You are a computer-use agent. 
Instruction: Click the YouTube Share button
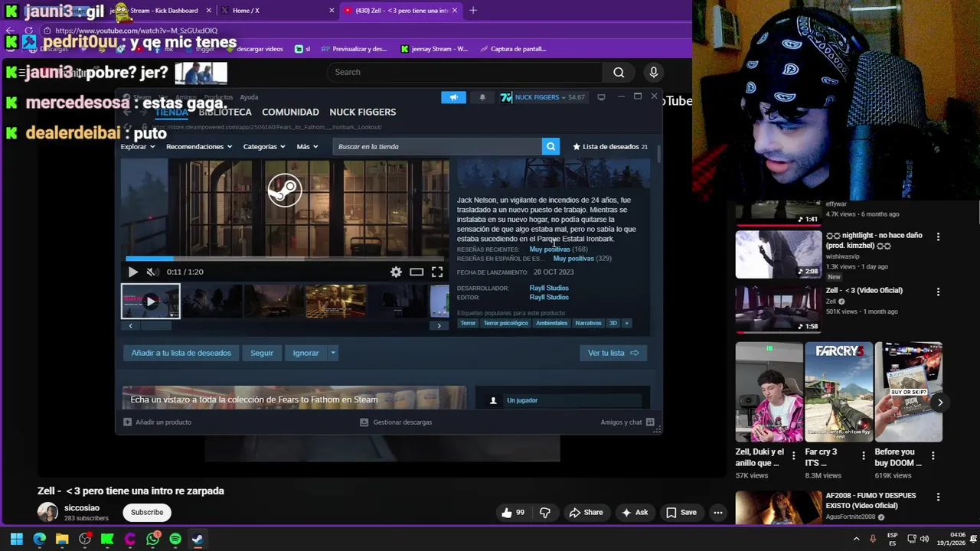click(x=586, y=513)
